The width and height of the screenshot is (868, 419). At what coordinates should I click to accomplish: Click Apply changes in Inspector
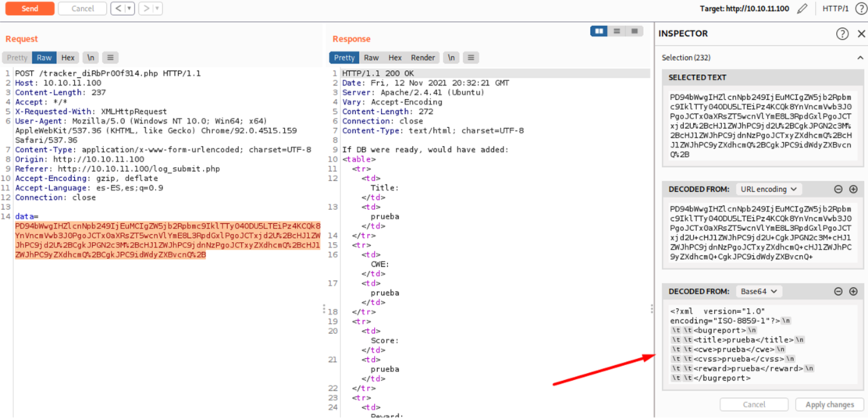pos(829,405)
